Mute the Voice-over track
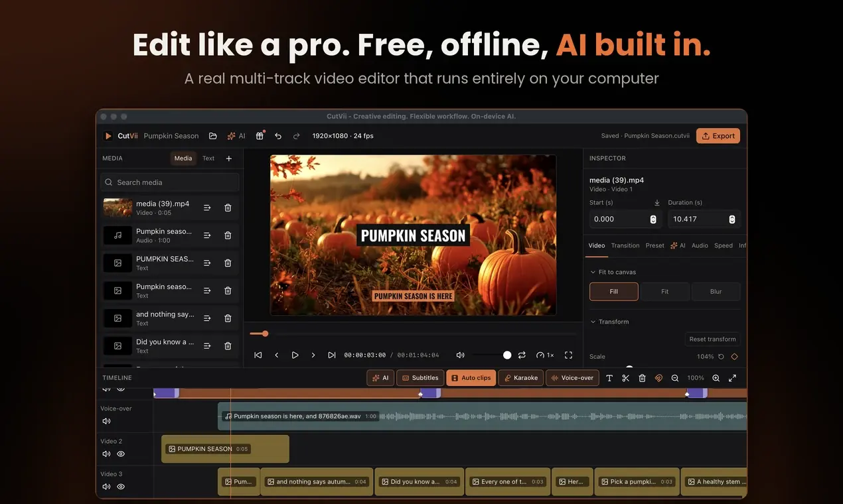This screenshot has height=504, width=843. (106, 421)
